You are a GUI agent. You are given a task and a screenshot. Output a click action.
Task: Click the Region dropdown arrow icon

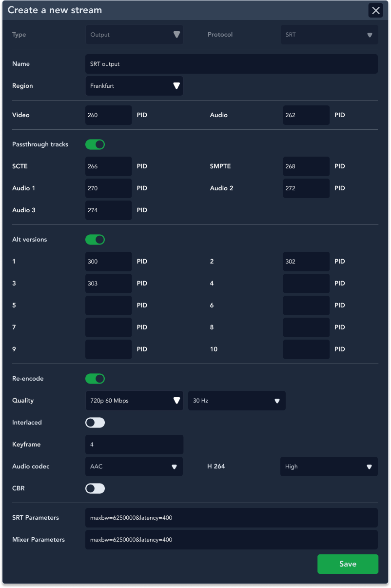point(176,86)
